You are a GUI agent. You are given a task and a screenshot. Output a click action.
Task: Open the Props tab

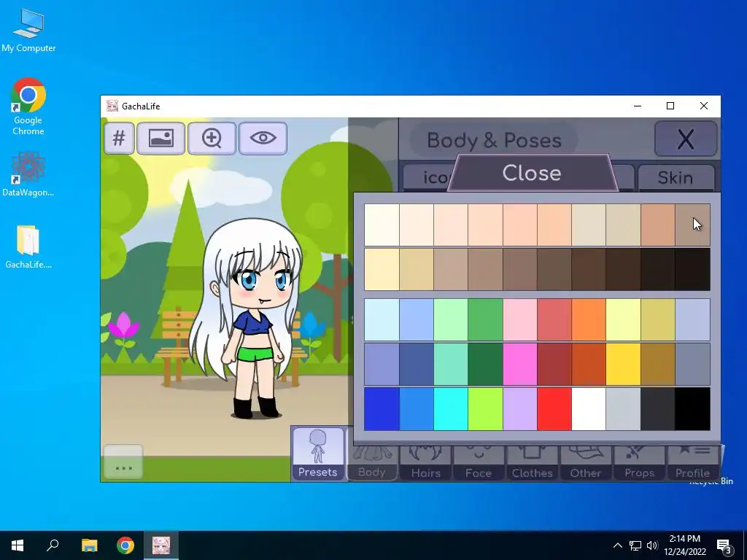click(x=639, y=462)
